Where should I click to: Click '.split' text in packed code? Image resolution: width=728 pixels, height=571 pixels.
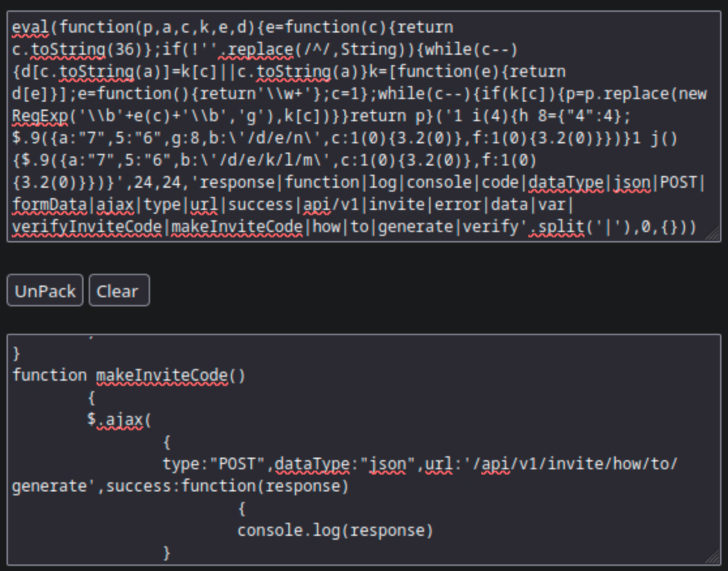coord(556,227)
